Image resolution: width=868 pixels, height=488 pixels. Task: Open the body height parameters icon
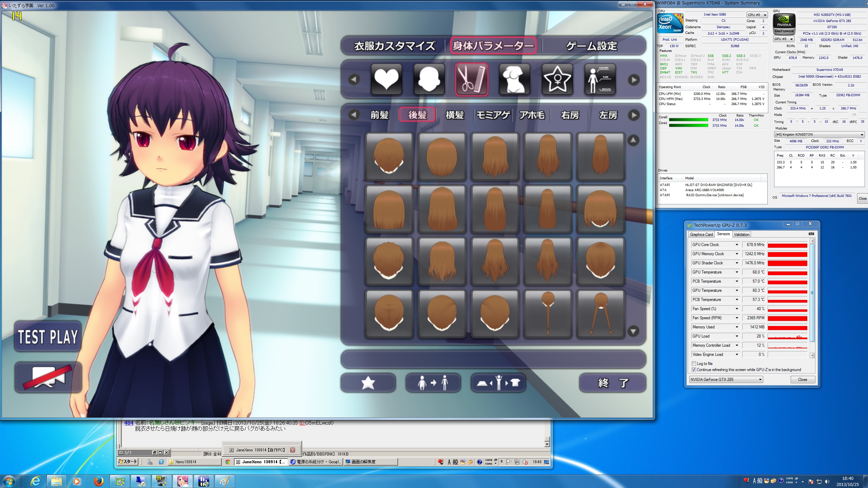[600, 80]
